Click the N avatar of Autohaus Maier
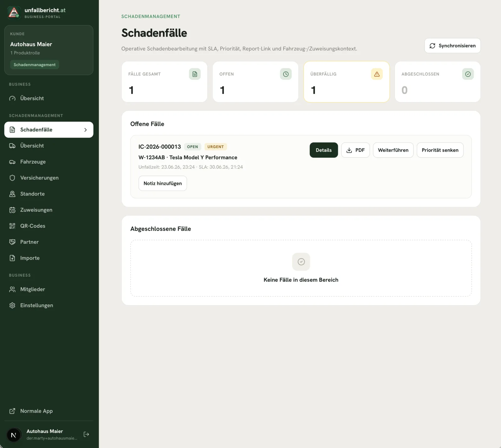Screen dimensions: 501x448 coord(14,435)
